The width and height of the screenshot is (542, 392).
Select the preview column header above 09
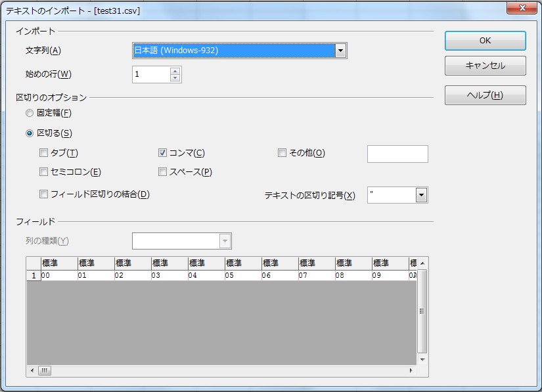click(391, 263)
